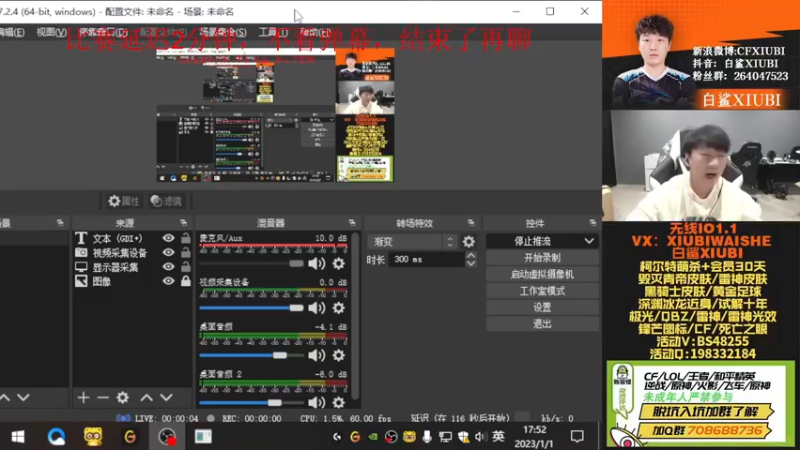The image size is (800, 450).
Task: Click 停止推流 to stop streaming
Action: coord(534,241)
